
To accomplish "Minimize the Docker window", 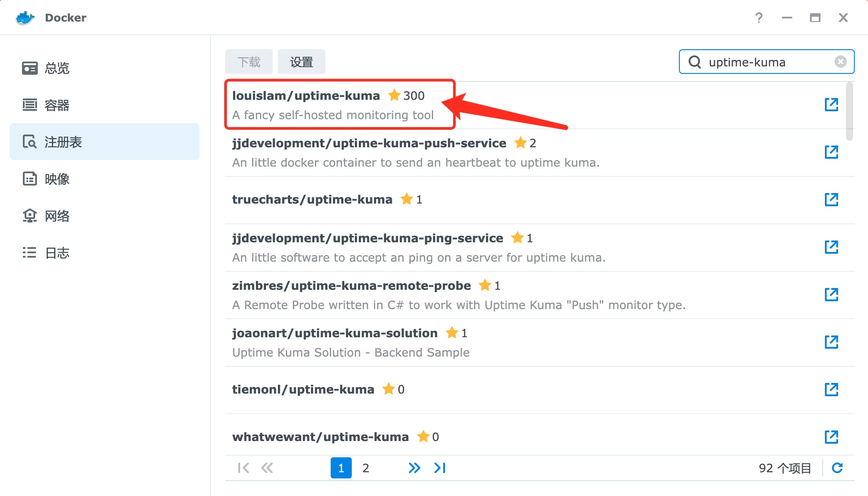I will pyautogui.click(x=787, y=18).
